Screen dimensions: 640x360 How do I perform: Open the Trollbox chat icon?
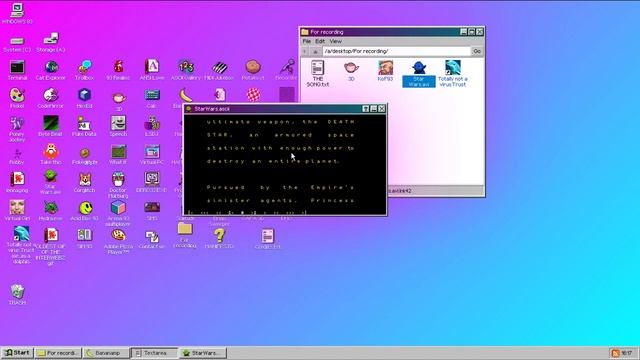[x=84, y=70]
